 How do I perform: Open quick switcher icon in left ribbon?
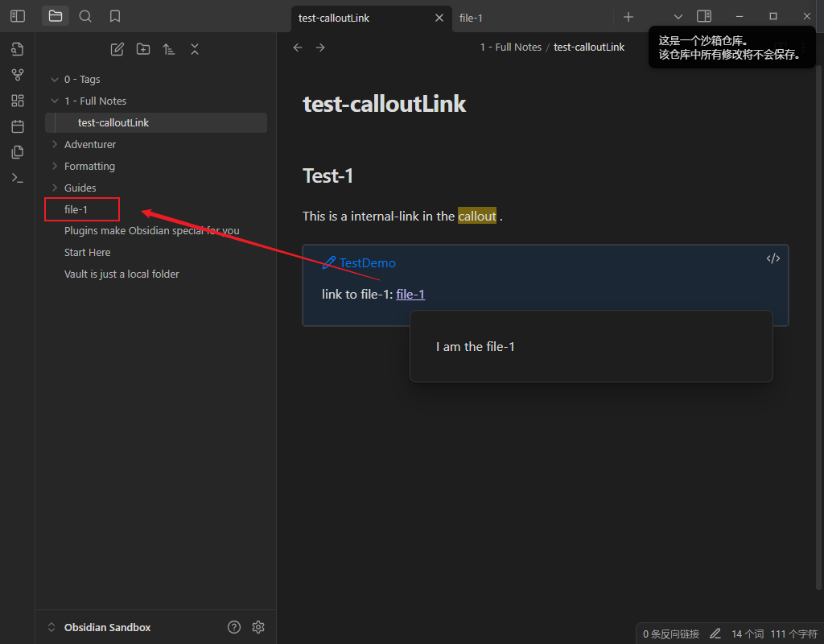17,49
